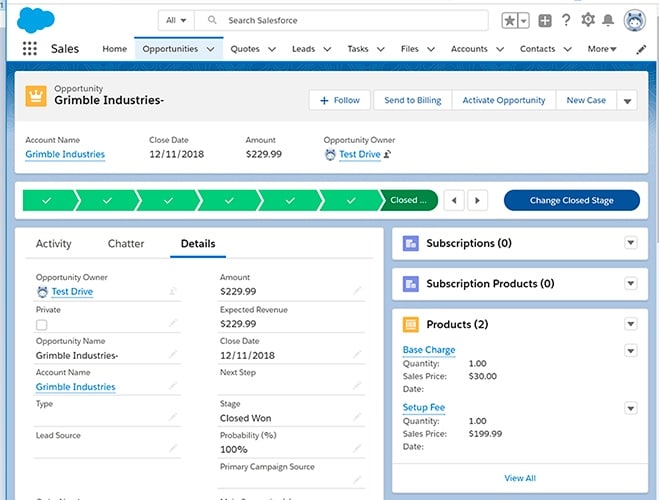
Task: Edit the Stage field pencil icon
Action: (357, 417)
